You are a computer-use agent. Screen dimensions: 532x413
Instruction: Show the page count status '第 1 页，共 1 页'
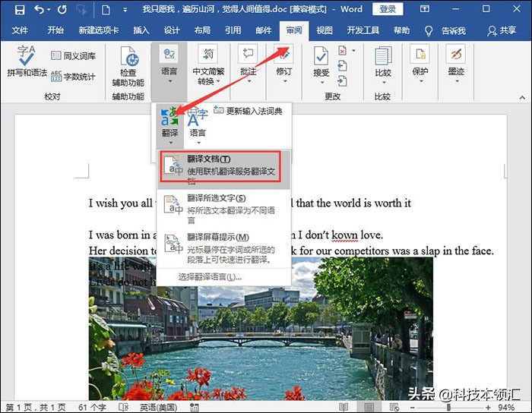[36, 407]
